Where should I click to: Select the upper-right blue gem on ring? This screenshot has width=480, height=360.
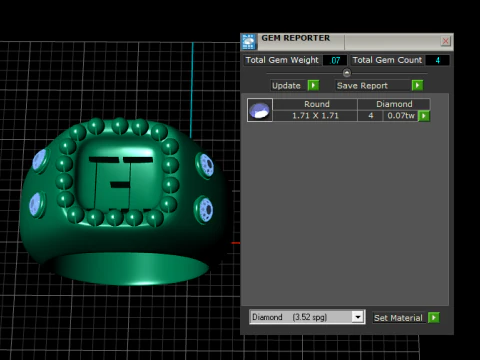(x=206, y=164)
